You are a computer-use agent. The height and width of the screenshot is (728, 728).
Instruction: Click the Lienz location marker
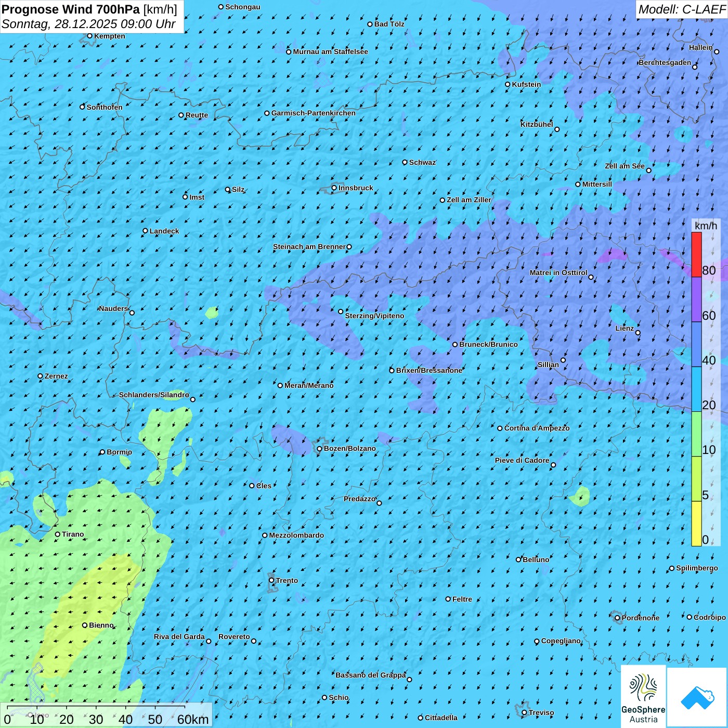coord(638,333)
